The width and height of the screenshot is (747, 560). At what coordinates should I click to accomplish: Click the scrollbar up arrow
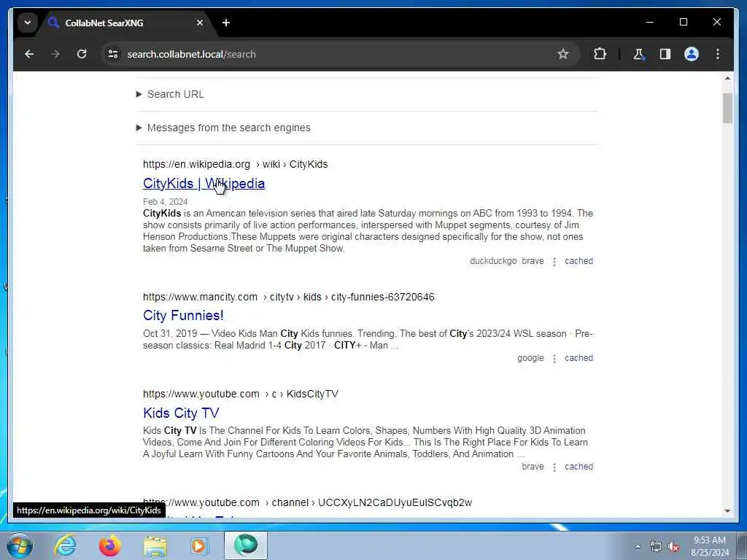pos(727,78)
